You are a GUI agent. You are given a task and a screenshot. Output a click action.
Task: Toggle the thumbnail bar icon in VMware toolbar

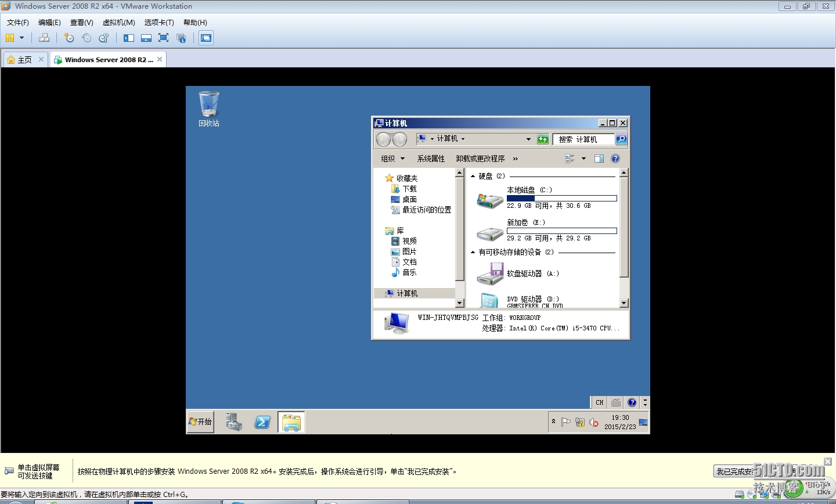point(146,38)
